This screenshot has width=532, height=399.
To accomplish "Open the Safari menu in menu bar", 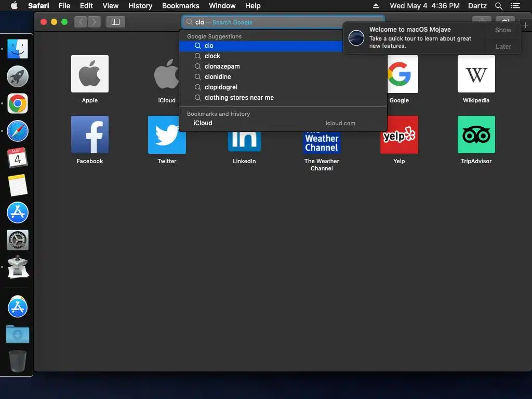I will [38, 6].
